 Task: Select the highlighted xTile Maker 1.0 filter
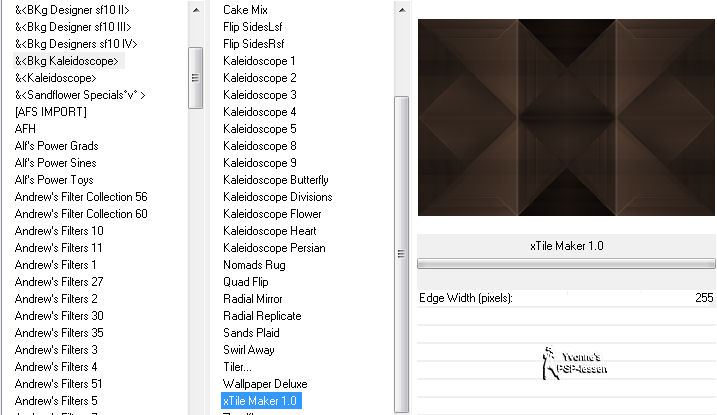pos(261,401)
